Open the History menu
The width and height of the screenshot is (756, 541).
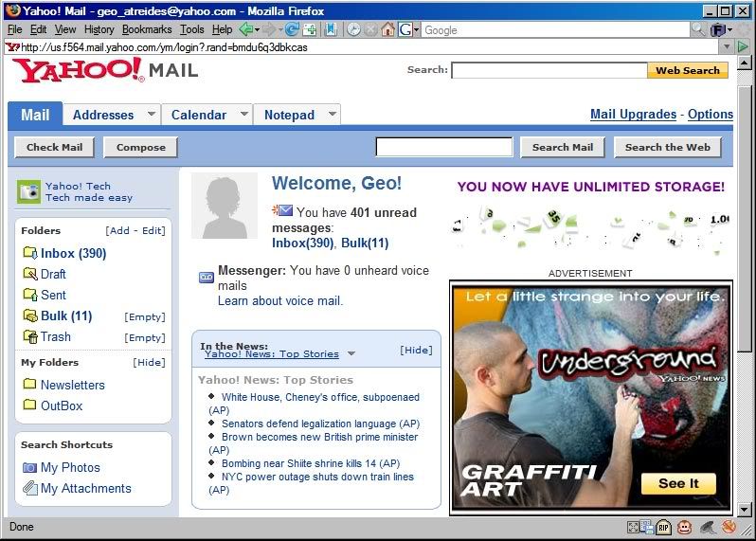point(99,29)
